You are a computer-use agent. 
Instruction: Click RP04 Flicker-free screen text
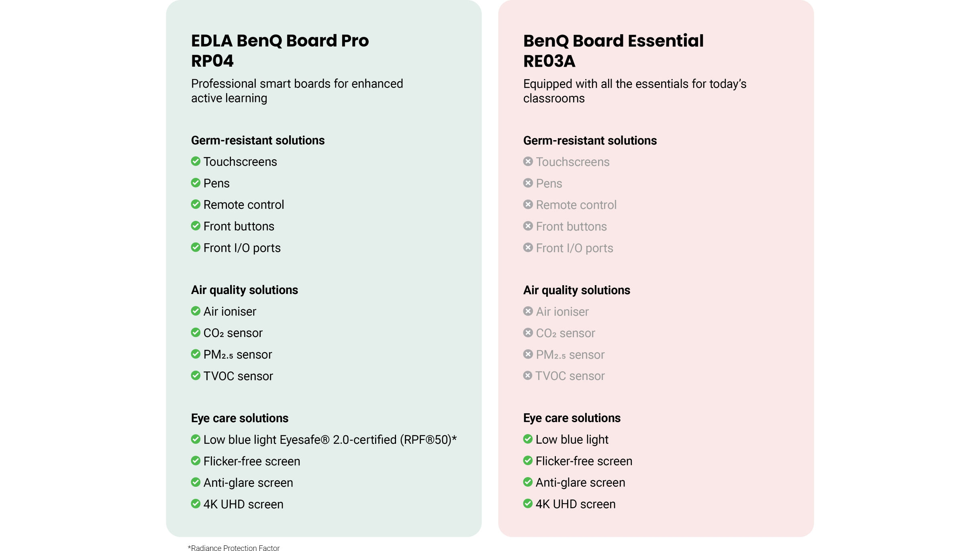point(252,461)
